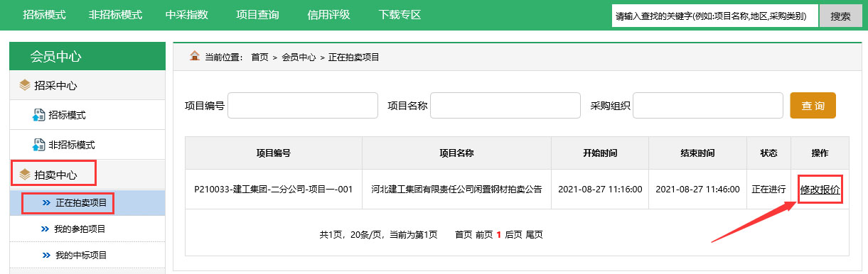Open 下载专区 in the nav bar
This screenshot has height=274, width=868.
[x=400, y=14]
